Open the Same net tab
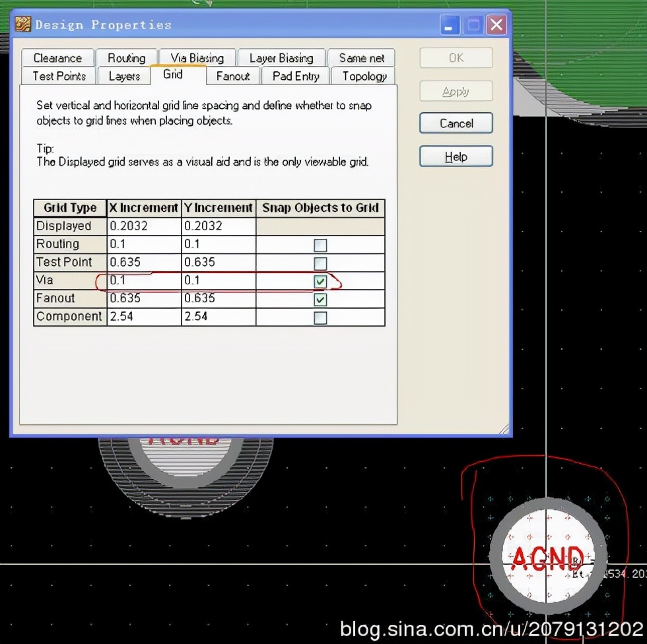The image size is (647, 644). pyautogui.click(x=361, y=58)
